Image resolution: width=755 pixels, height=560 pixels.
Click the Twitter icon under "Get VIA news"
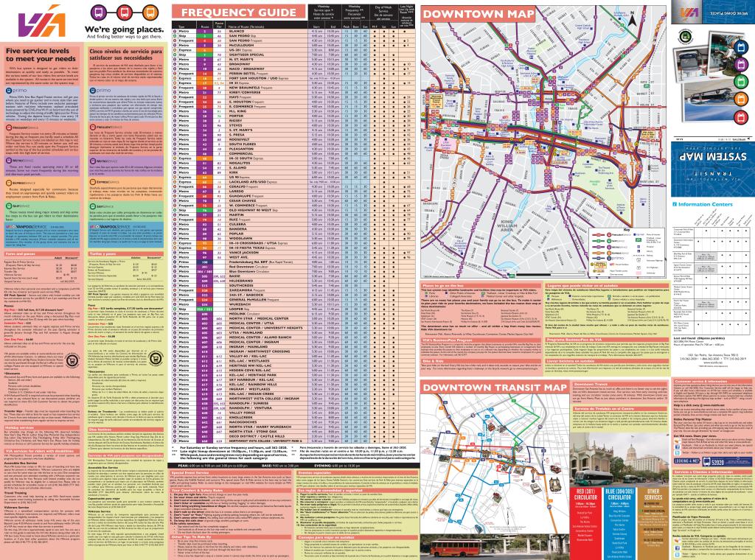coord(677,452)
